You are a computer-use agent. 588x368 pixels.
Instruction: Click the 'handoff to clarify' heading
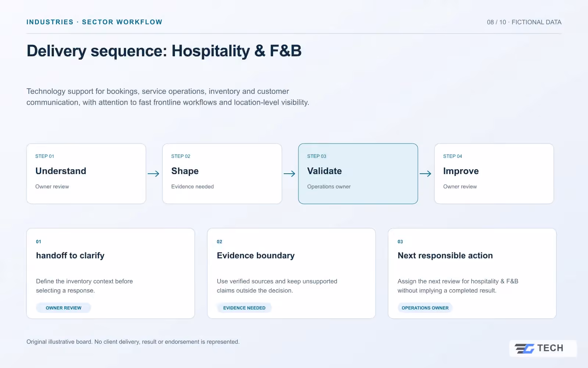[x=70, y=255]
